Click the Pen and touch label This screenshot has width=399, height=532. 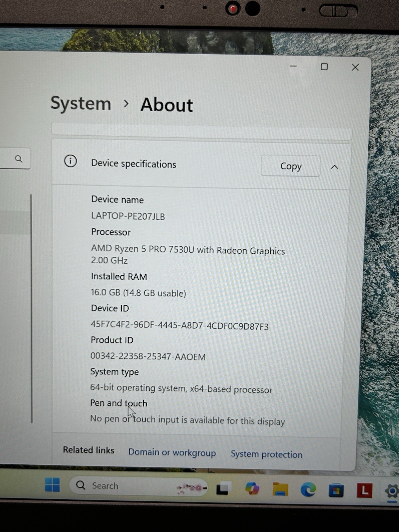tap(119, 403)
